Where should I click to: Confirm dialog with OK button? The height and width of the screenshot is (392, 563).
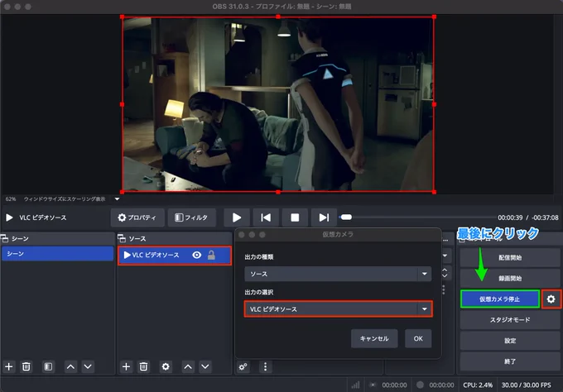418,338
